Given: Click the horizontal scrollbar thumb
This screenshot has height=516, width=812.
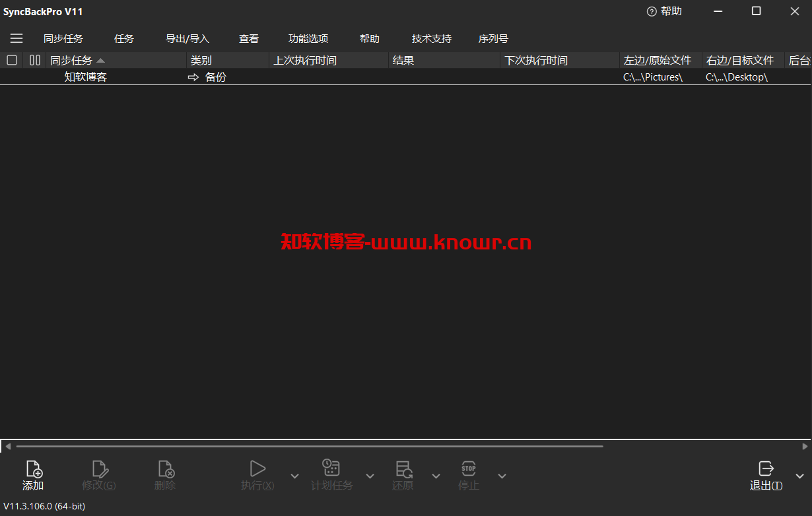Looking at the screenshot, I should 310,447.
